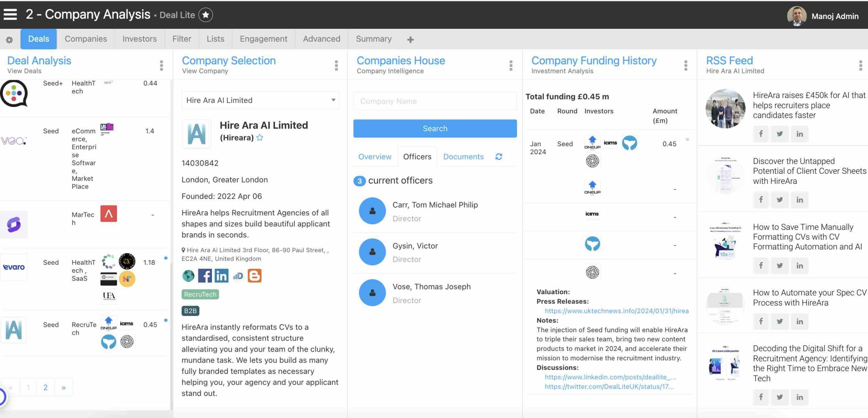Share 'CV Formatting Automation' article on LinkedIn

(x=800, y=266)
